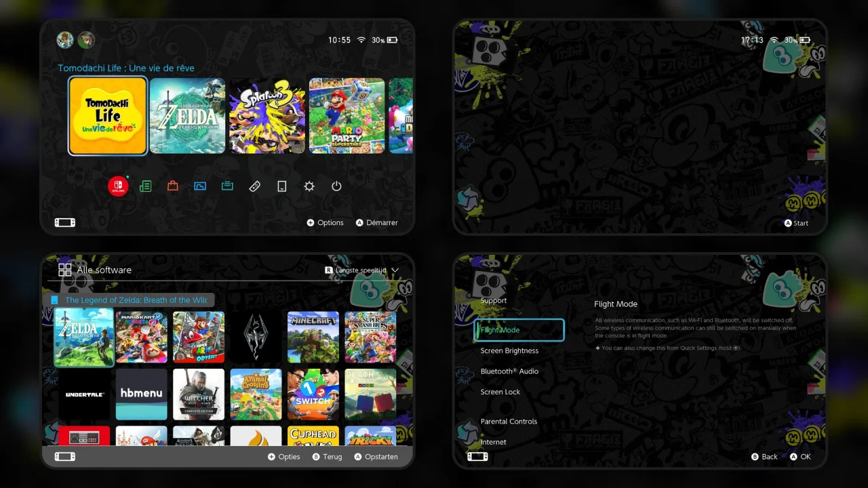Select Zelda Tears of the Kingdom tile
The height and width of the screenshot is (488, 868).
click(187, 116)
